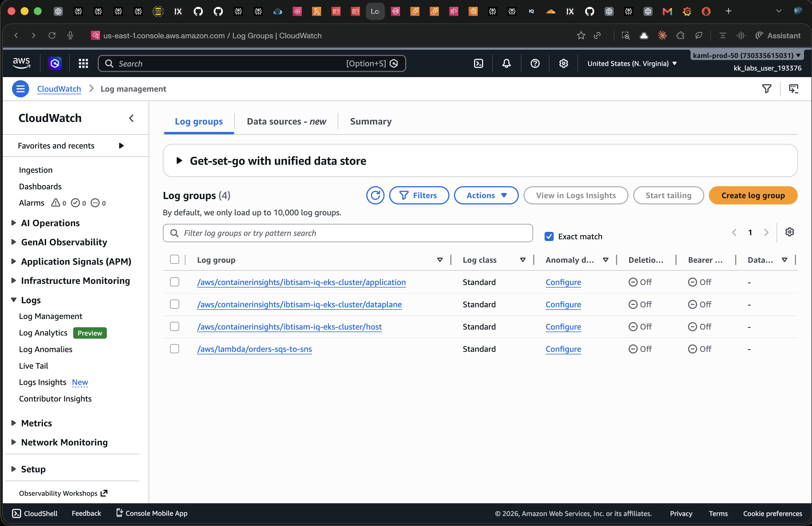Collapse the Logs section

click(13, 300)
